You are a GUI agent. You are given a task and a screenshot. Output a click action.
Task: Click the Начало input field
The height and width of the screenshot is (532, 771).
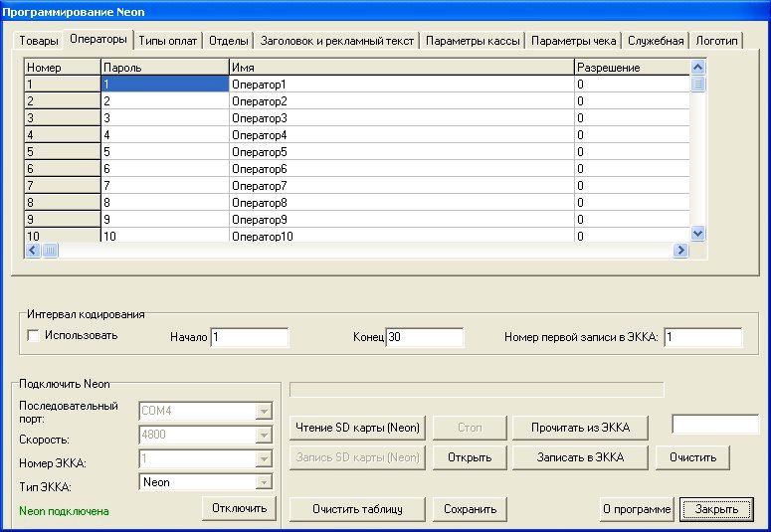pyautogui.click(x=250, y=337)
